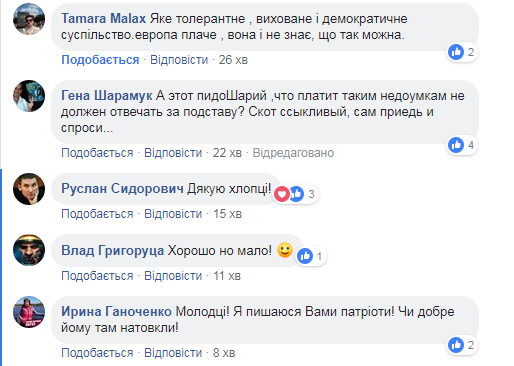Reply to Tamara Malax via Відповісти
The height and width of the screenshot is (366, 514).
pyautogui.click(x=179, y=60)
